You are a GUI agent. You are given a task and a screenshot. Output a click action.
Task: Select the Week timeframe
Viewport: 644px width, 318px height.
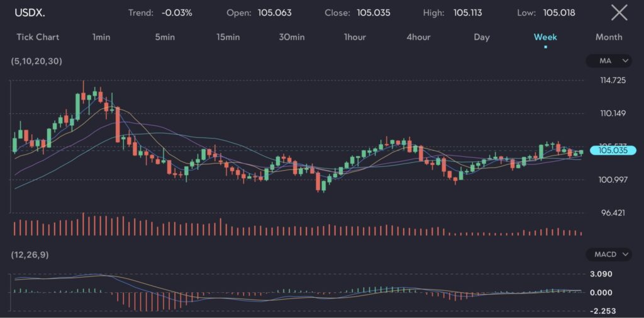tap(545, 37)
